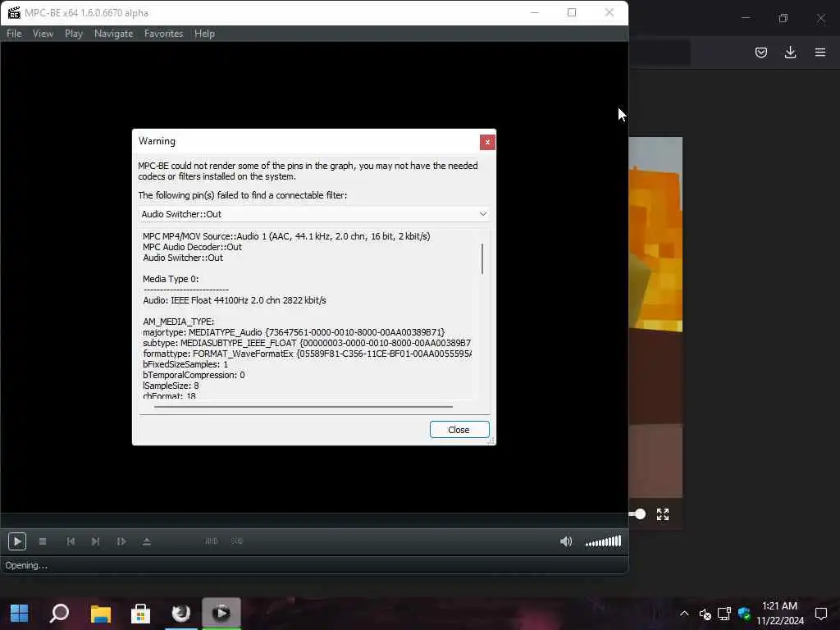This screenshot has width=840, height=630.
Task: Click the SUB subtitle indicator
Action: (237, 541)
